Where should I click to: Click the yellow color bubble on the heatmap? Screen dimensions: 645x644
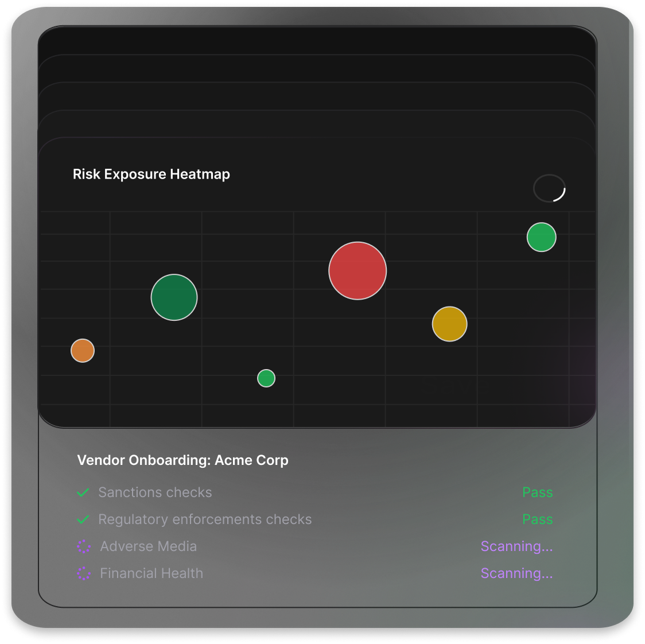tap(449, 324)
